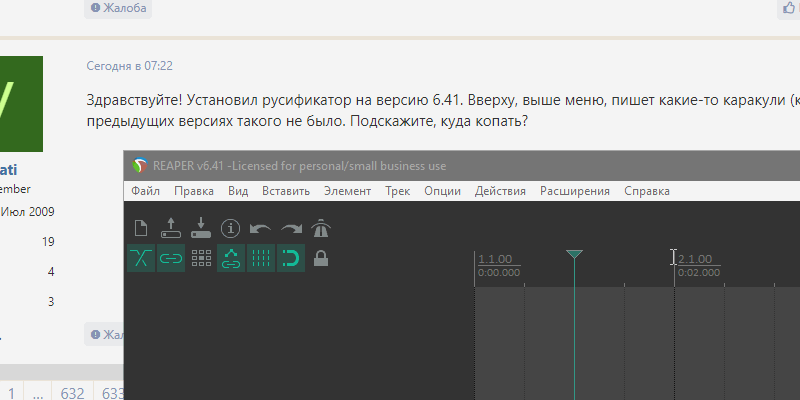
Task: Click the New project icon in REAPER toolbar
Action: [x=141, y=228]
